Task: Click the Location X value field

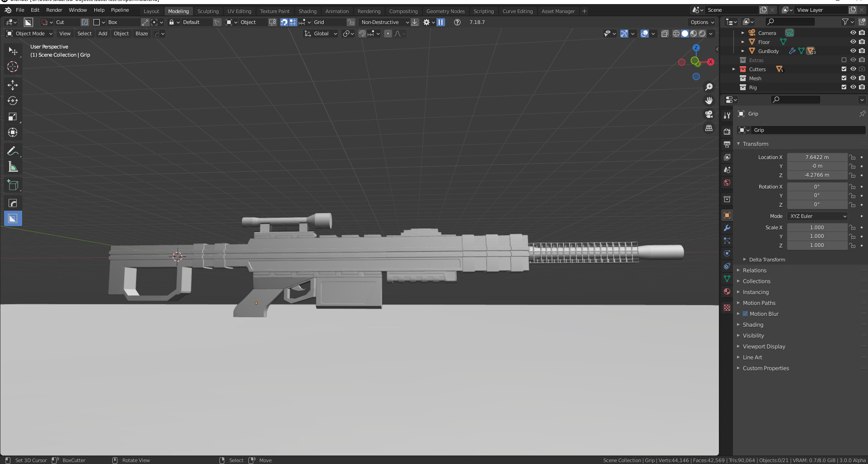Action: (x=817, y=157)
